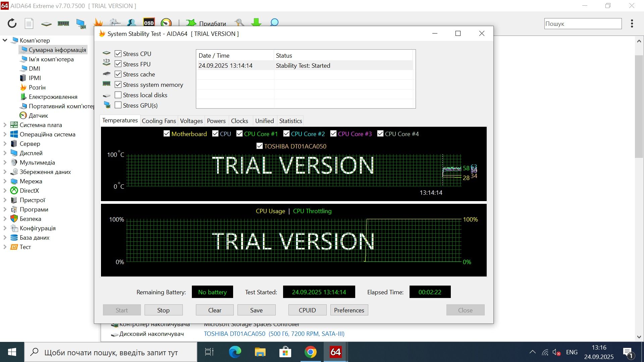The width and height of the screenshot is (644, 362).
Task: Open CPUID panel button
Action: pos(307,310)
